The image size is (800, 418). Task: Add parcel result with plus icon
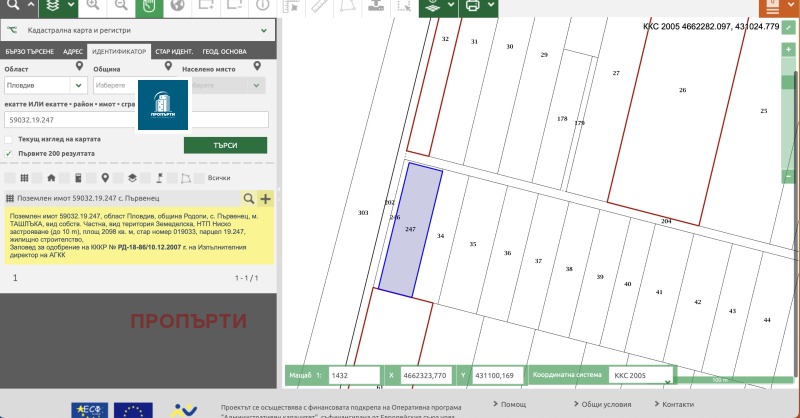tap(265, 199)
